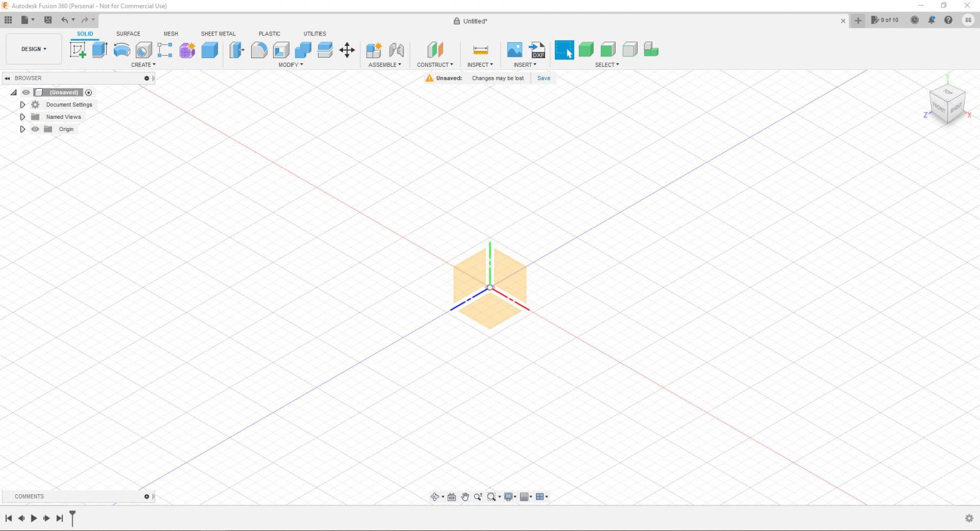Select the Measure ruler tool
The height and width of the screenshot is (531, 980).
pyautogui.click(x=481, y=50)
